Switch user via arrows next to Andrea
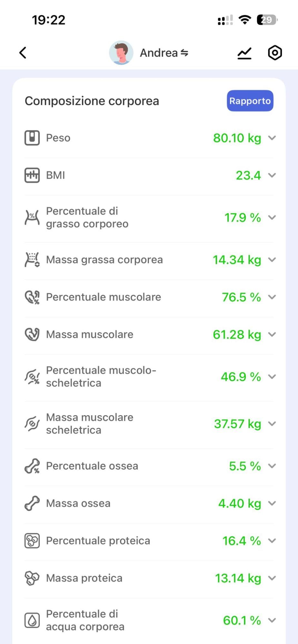The height and width of the screenshot is (644, 298). click(184, 53)
